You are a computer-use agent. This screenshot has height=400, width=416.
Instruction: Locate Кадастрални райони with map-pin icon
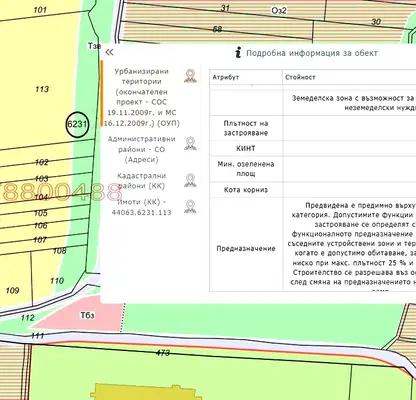point(190,180)
